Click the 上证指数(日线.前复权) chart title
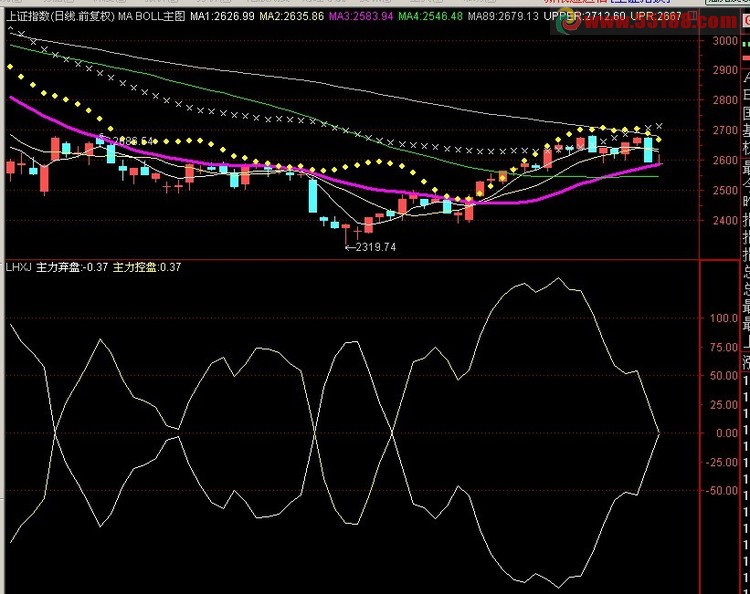Viewport: 750px width, 594px height. click(x=60, y=16)
